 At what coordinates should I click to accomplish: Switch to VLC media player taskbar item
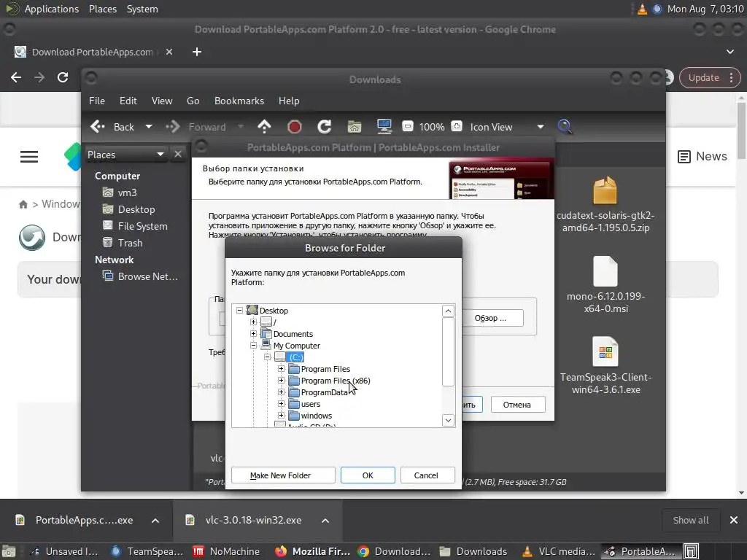click(x=558, y=551)
